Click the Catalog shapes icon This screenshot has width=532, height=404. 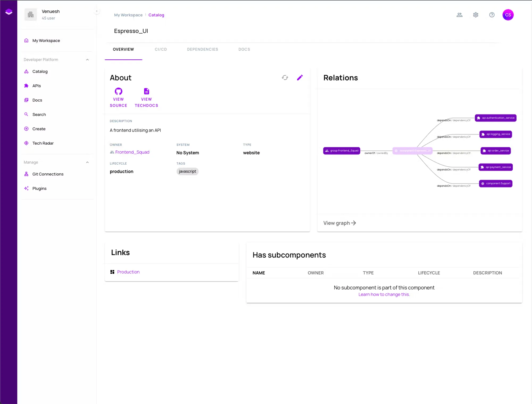(x=26, y=71)
